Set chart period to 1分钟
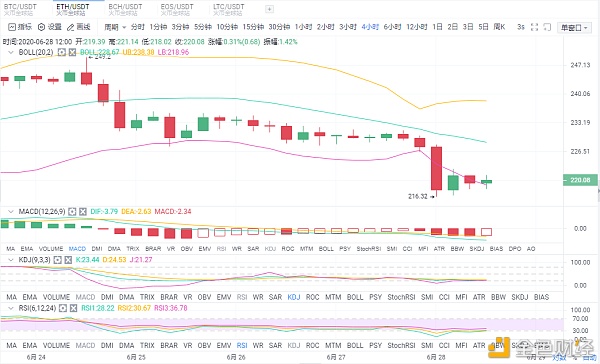This screenshot has height=364, width=600. pos(158,27)
